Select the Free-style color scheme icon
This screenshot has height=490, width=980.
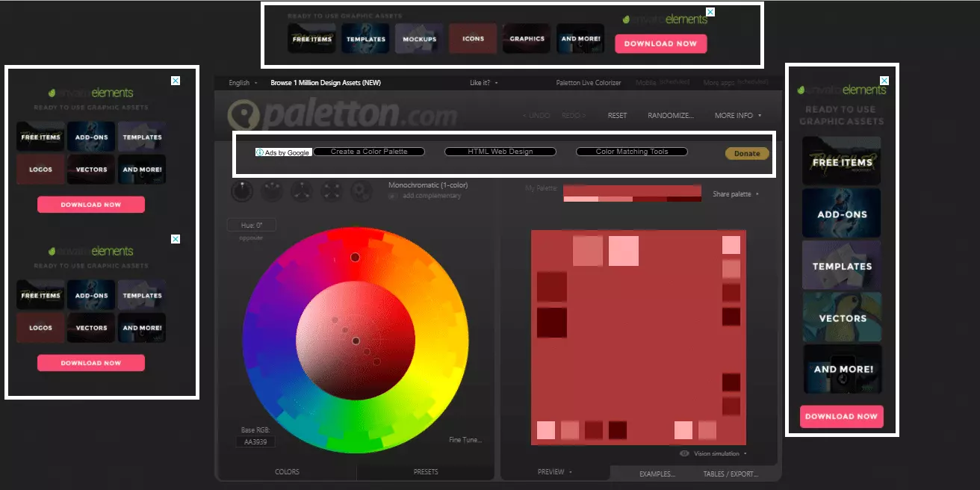point(362,191)
